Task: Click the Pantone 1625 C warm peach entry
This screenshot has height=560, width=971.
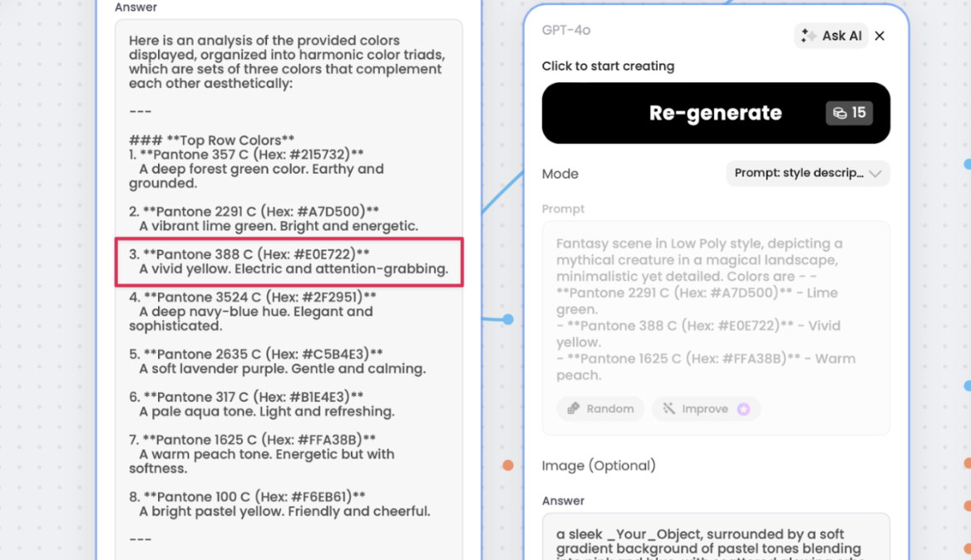Action: coord(261,454)
